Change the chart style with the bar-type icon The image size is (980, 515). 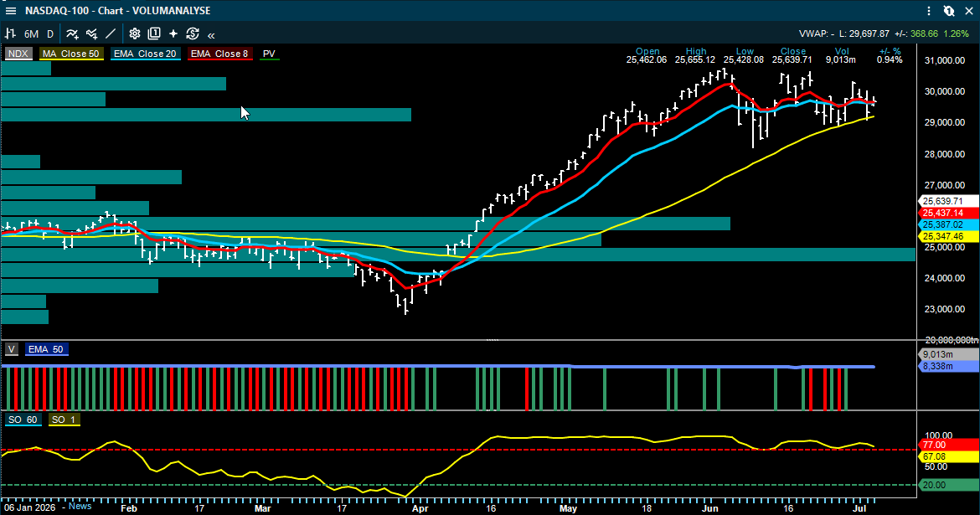[11, 33]
